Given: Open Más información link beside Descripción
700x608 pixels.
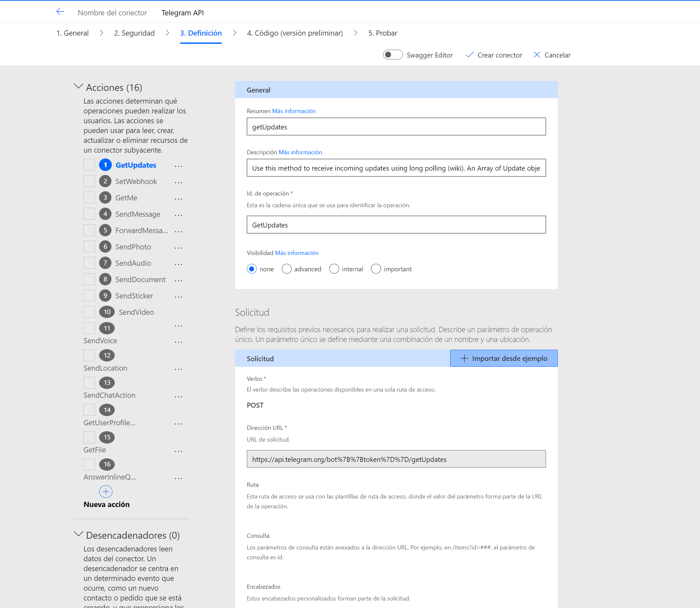Looking at the screenshot, I should click(x=300, y=152).
